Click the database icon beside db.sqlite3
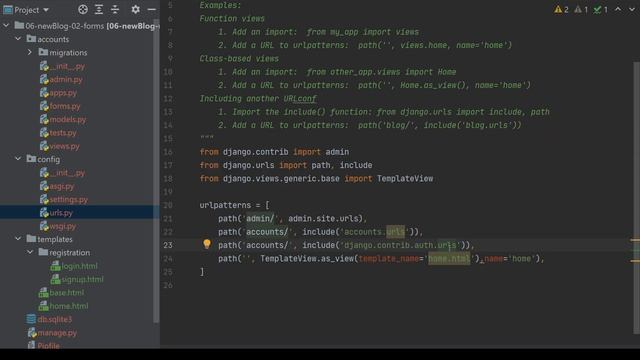This screenshot has height=360, width=640. point(31,319)
